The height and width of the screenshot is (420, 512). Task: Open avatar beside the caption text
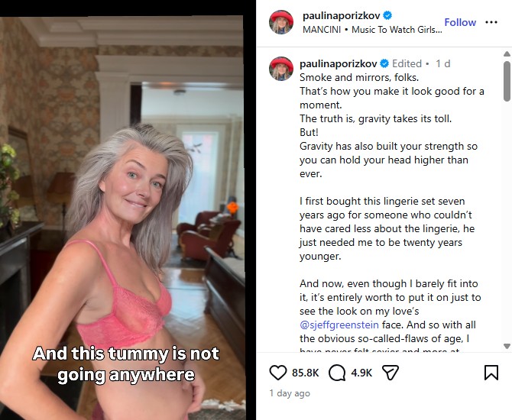281,69
